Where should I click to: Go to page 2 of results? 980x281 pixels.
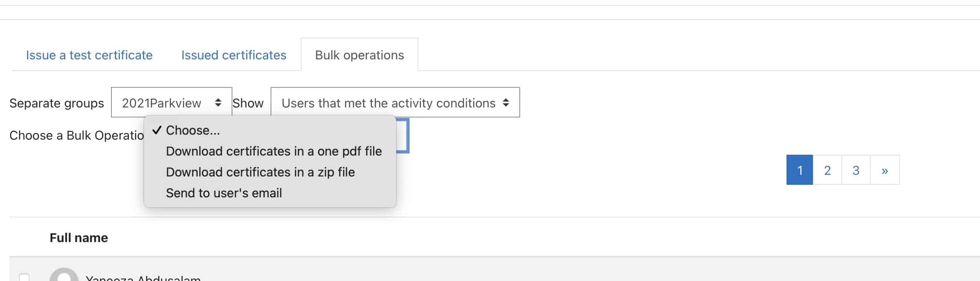827,170
